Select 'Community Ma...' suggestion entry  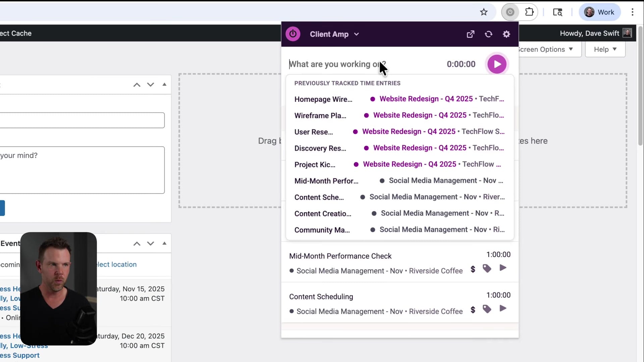[x=399, y=230]
